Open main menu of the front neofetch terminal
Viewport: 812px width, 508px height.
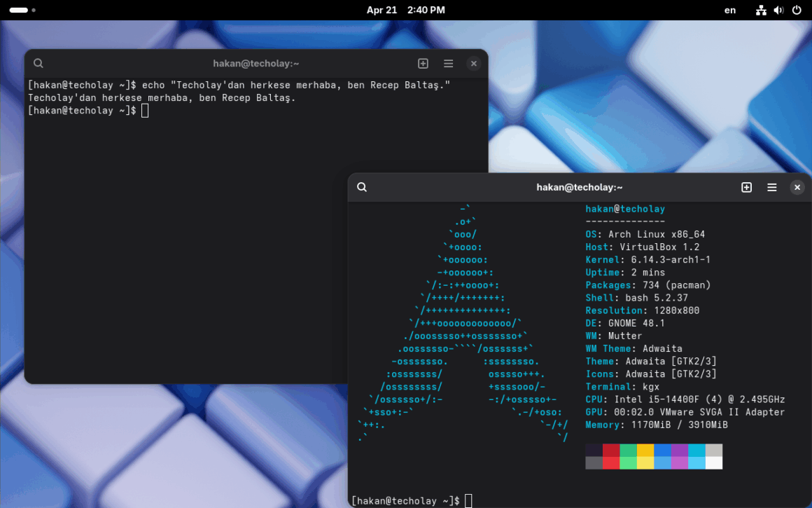pyautogui.click(x=771, y=187)
